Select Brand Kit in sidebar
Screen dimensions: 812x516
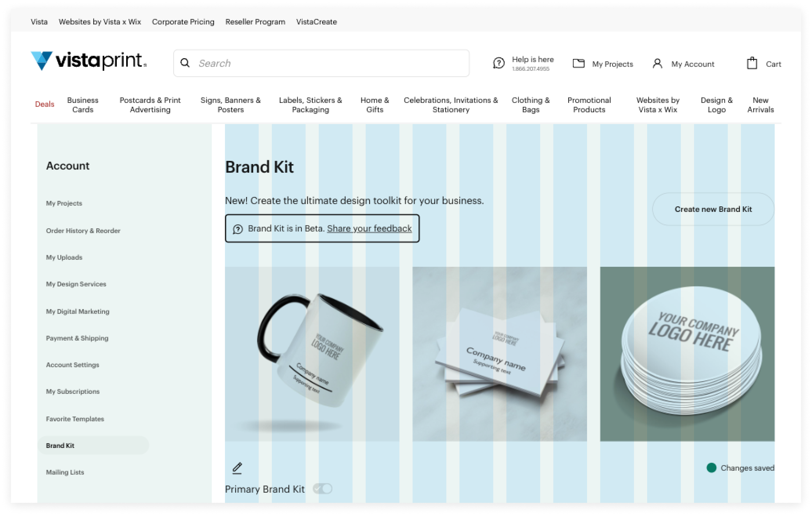93,445
